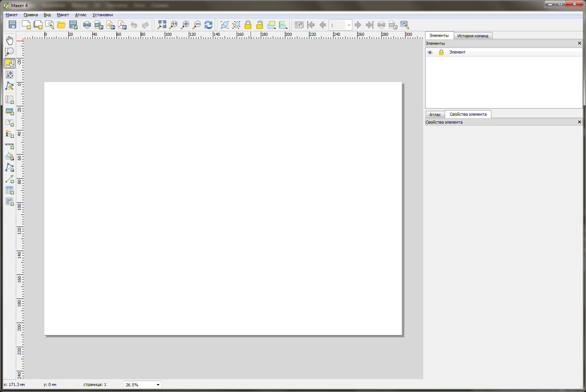
Task: Click the Zoom to 100% icon
Action: pyautogui.click(x=173, y=25)
